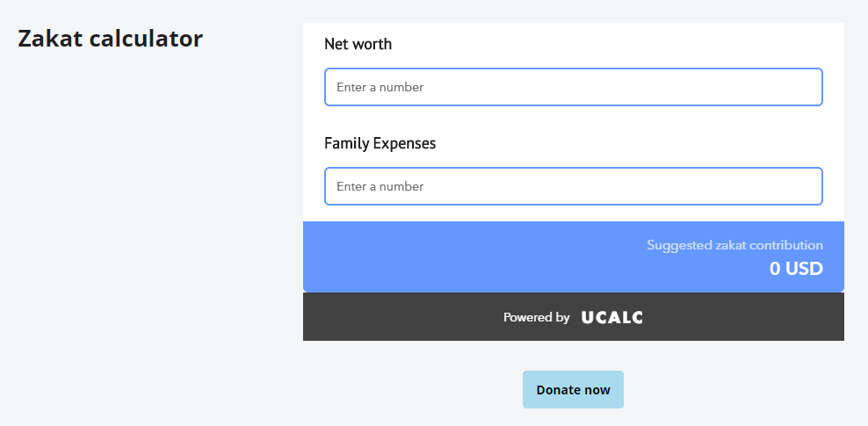Click the word Suggested in the blue panel

pyautogui.click(x=679, y=246)
